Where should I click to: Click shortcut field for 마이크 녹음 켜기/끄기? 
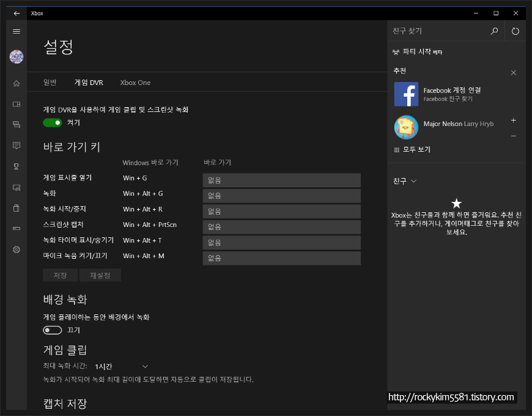(282, 258)
